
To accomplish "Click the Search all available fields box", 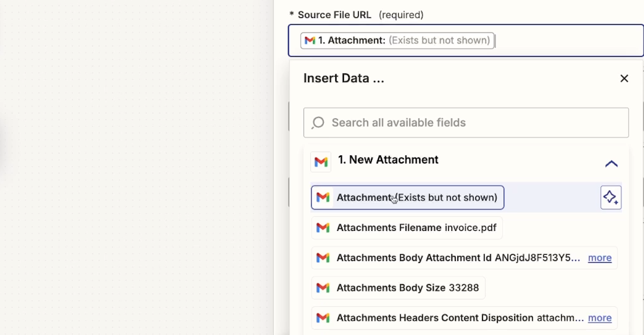I will pyautogui.click(x=466, y=122).
